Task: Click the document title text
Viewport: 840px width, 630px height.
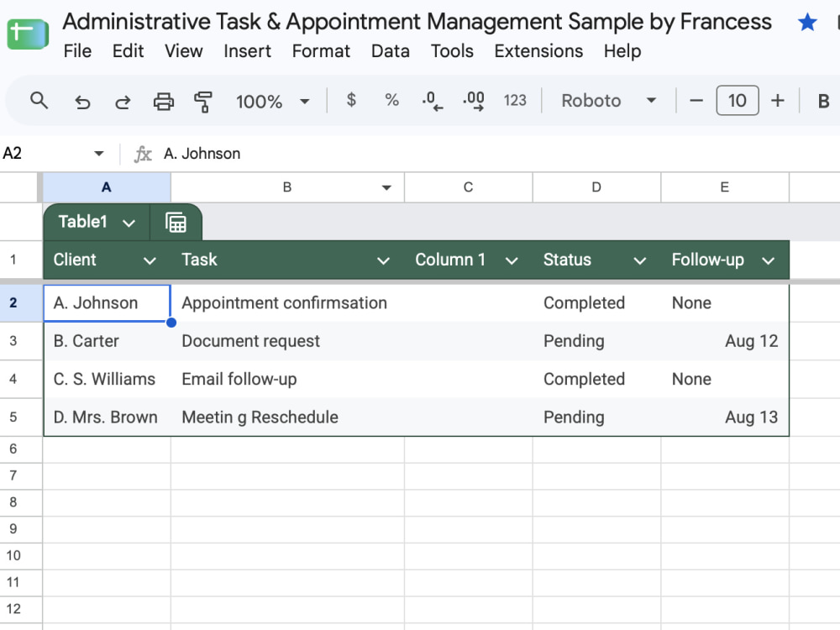Action: pyautogui.click(x=417, y=22)
